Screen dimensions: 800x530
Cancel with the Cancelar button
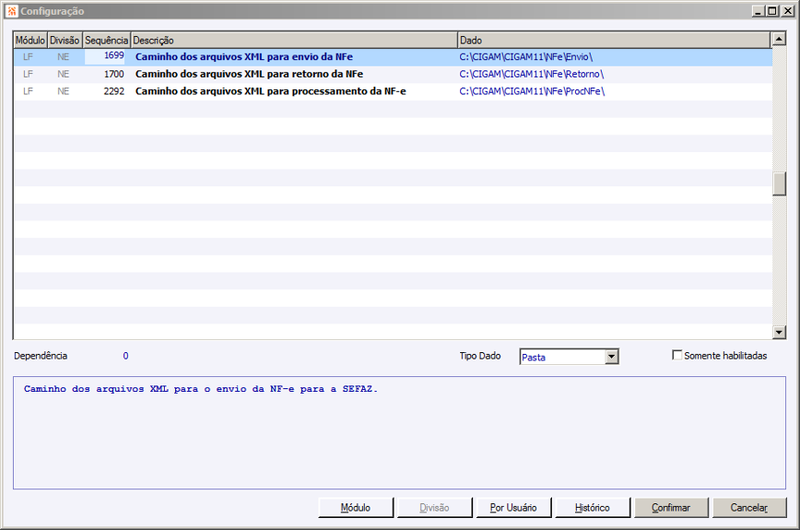(x=749, y=508)
